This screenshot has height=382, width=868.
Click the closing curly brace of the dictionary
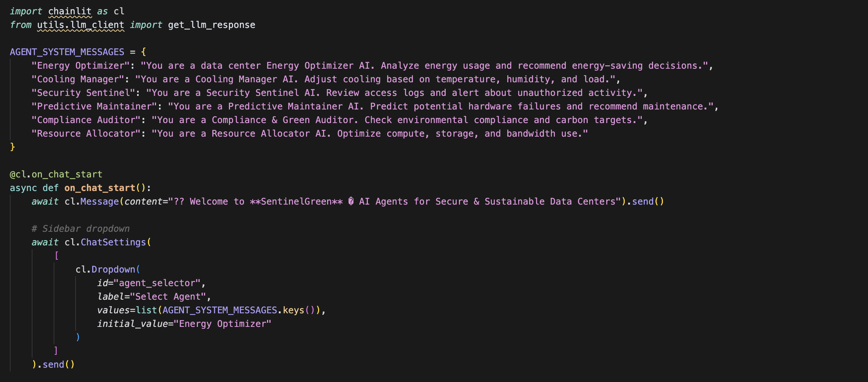(x=12, y=147)
